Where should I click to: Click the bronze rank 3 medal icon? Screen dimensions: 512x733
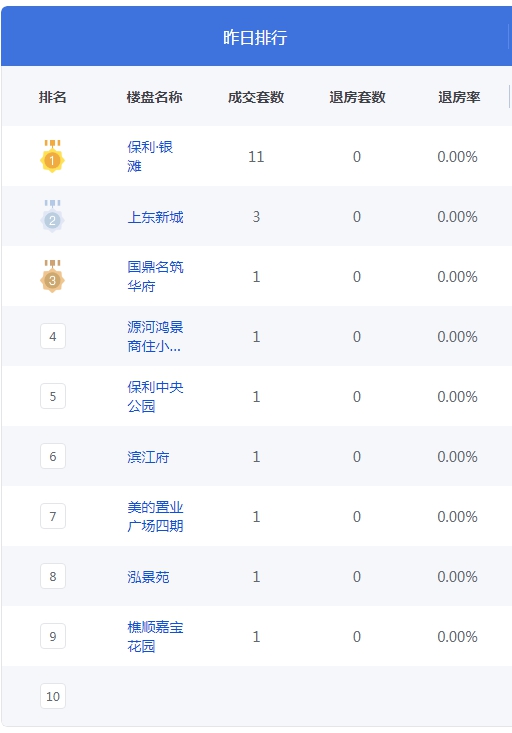pyautogui.click(x=52, y=276)
